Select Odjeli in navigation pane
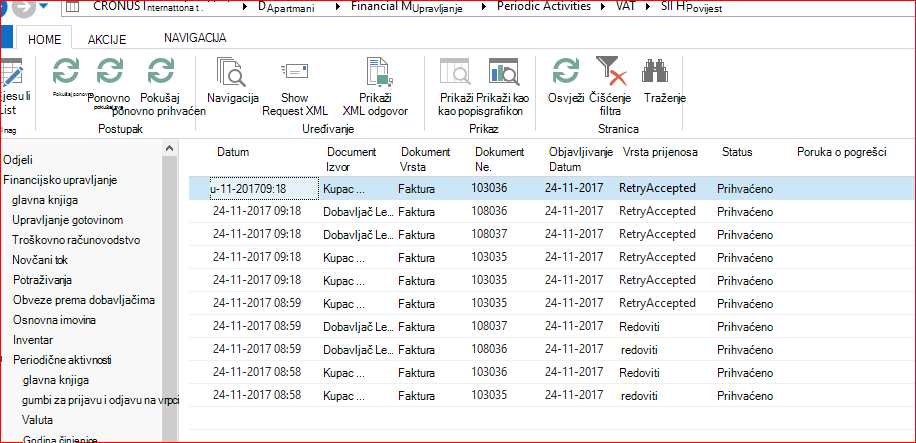Screen dimensions: 916x443 coord(18,160)
